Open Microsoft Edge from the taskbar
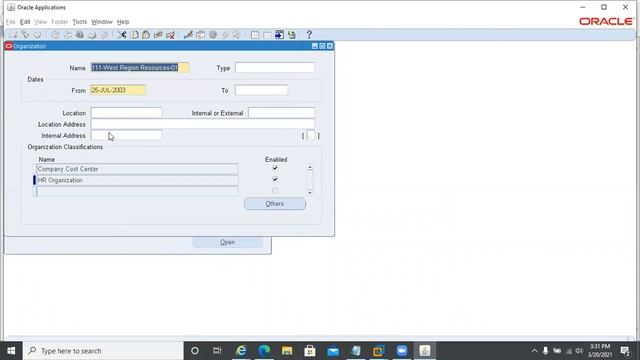This screenshot has height=360, width=640. (264, 351)
